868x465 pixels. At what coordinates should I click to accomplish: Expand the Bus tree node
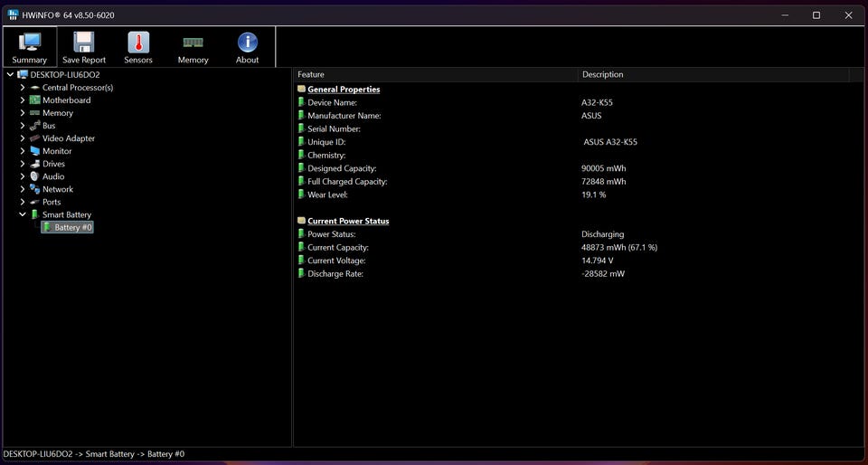(x=22, y=126)
